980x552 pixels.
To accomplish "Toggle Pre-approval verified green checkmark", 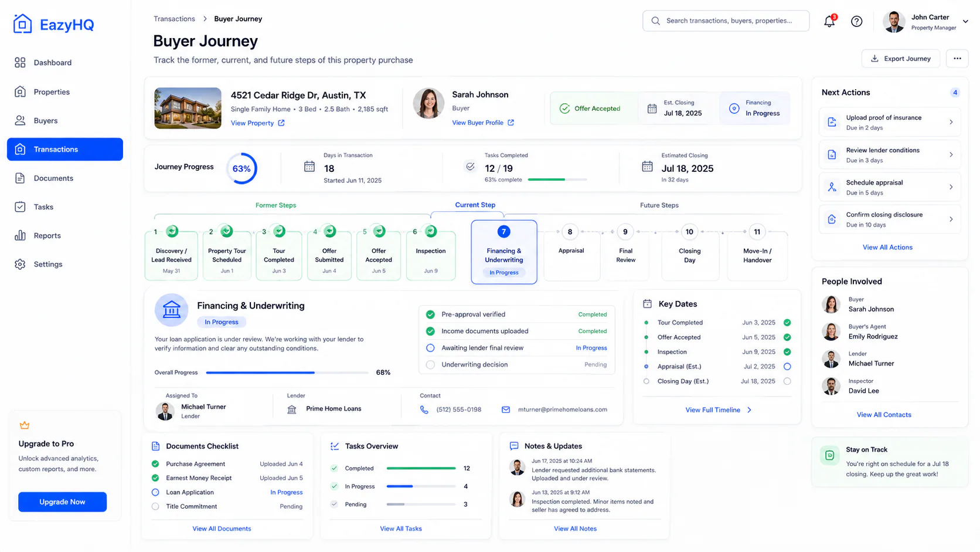I will [x=430, y=314].
